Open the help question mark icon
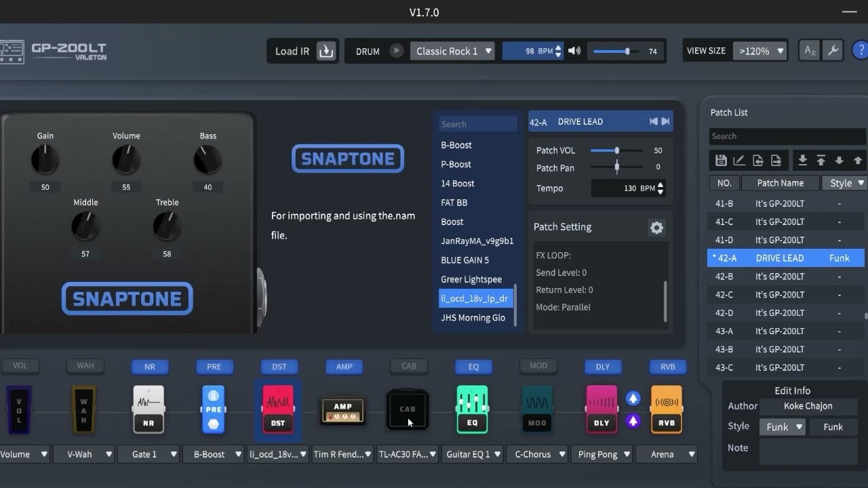Viewport: 868px width, 488px height. (x=861, y=51)
